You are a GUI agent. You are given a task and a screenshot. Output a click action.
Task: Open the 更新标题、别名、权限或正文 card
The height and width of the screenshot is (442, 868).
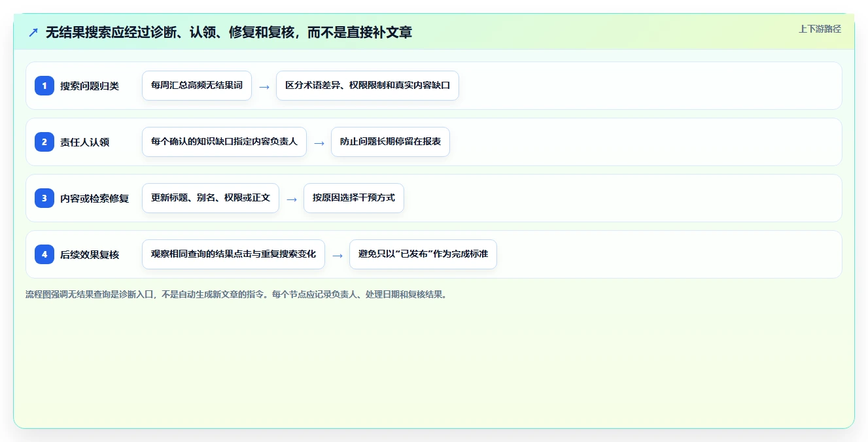tap(211, 198)
